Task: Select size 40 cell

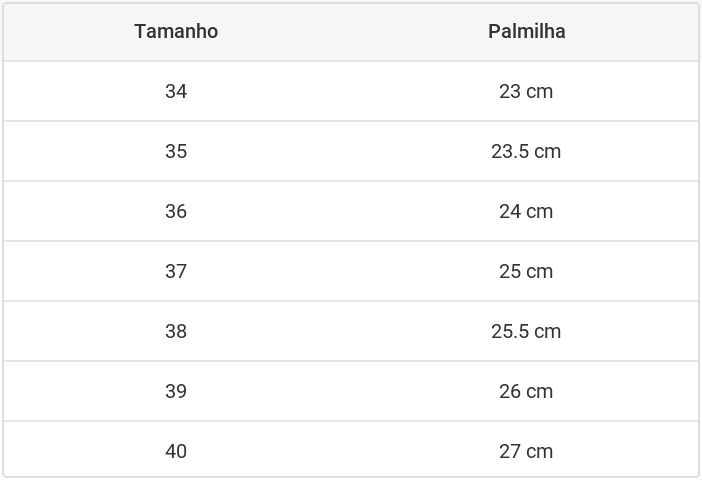Action: coord(176,451)
